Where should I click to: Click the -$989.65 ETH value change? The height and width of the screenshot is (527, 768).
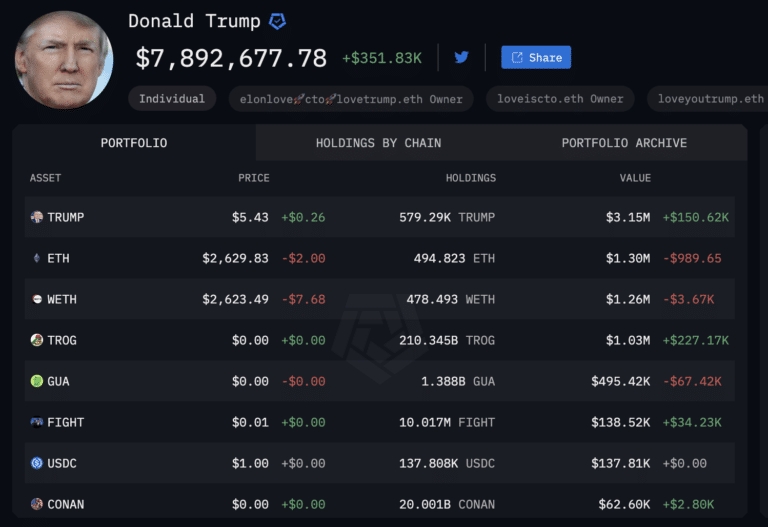click(x=692, y=258)
